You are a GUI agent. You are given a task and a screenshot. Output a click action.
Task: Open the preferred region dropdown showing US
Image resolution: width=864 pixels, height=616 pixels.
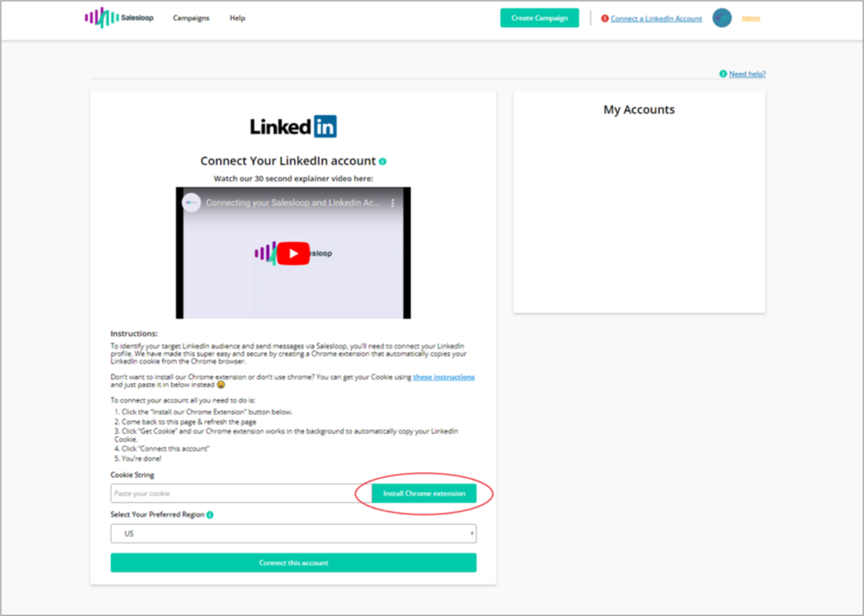coord(294,534)
